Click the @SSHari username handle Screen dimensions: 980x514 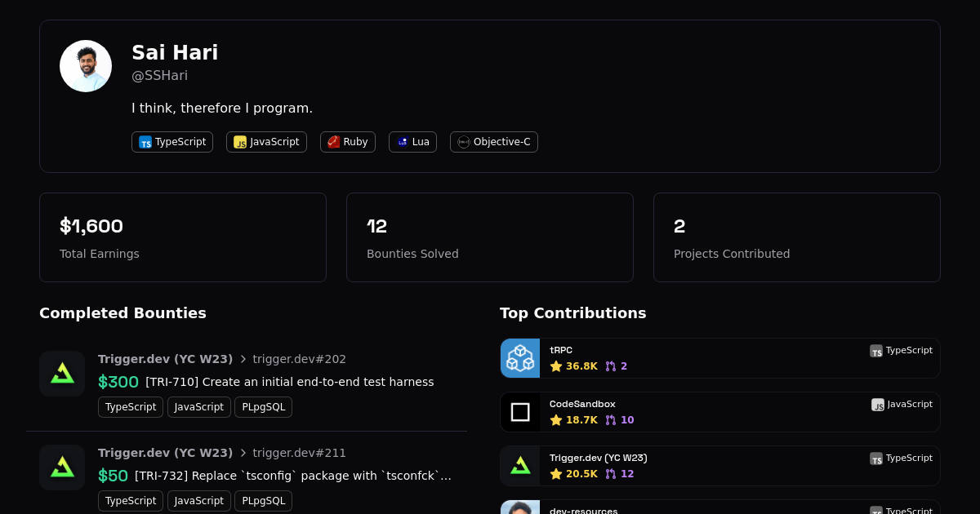click(160, 76)
